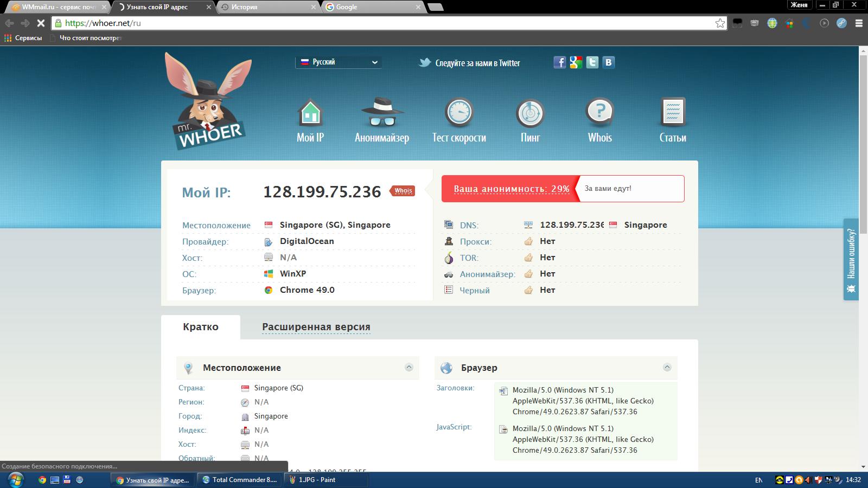Open the Мой IP home icon
This screenshot has height=488, width=868.
pos(310,113)
